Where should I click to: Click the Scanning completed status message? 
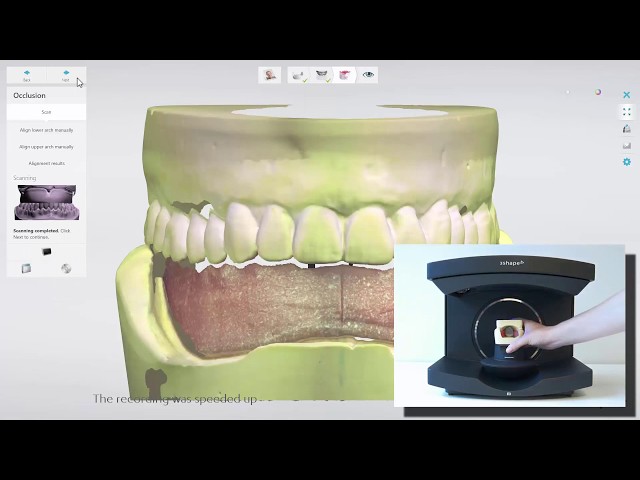tap(42, 233)
